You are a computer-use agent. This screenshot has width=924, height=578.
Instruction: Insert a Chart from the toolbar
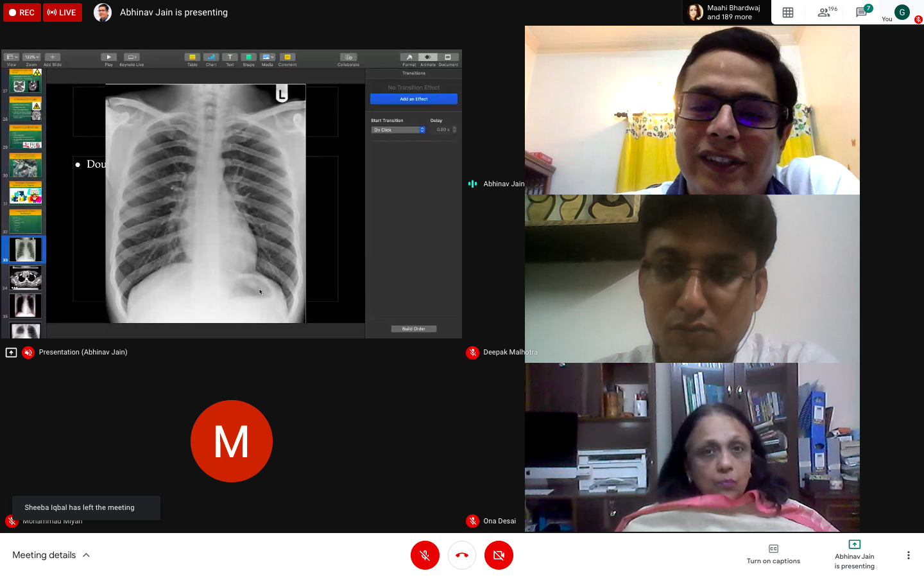point(210,58)
